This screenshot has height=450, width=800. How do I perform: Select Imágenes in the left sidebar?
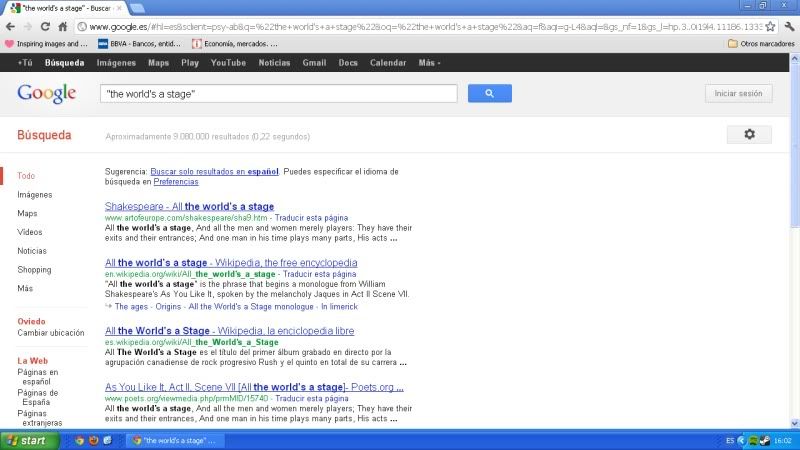coord(35,194)
